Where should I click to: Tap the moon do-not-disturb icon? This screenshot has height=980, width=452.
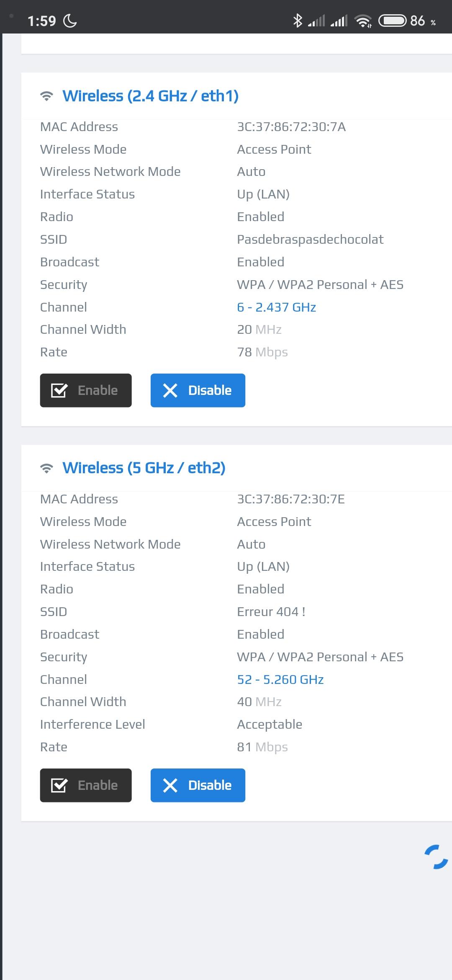click(x=70, y=21)
